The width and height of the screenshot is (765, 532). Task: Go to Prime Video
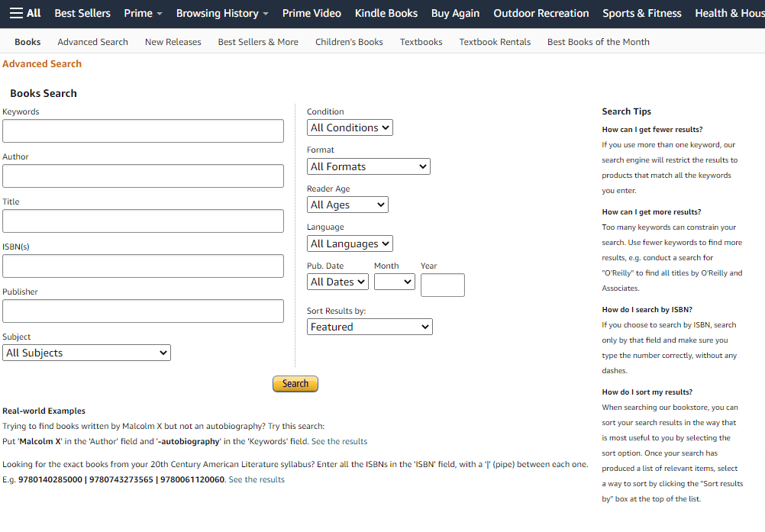(x=311, y=13)
